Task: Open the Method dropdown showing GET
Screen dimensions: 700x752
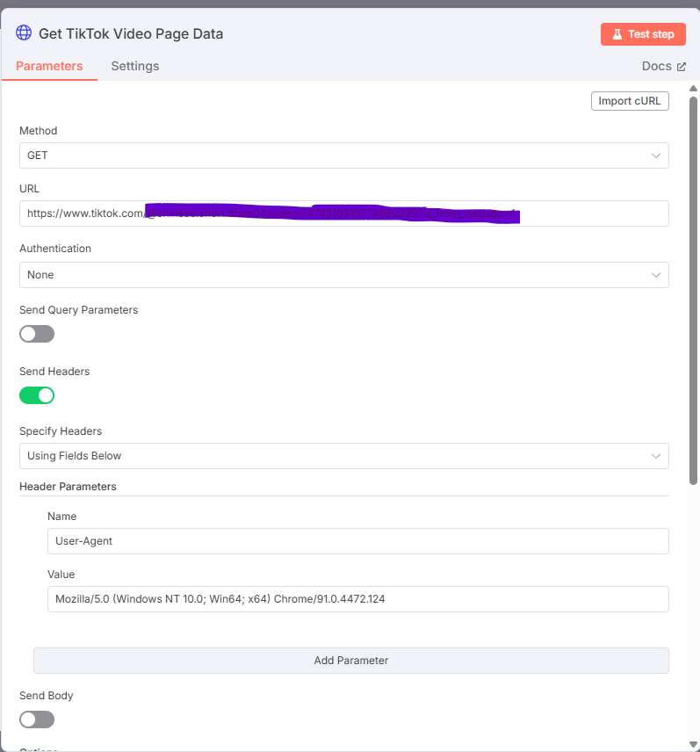Action: pyautogui.click(x=343, y=155)
